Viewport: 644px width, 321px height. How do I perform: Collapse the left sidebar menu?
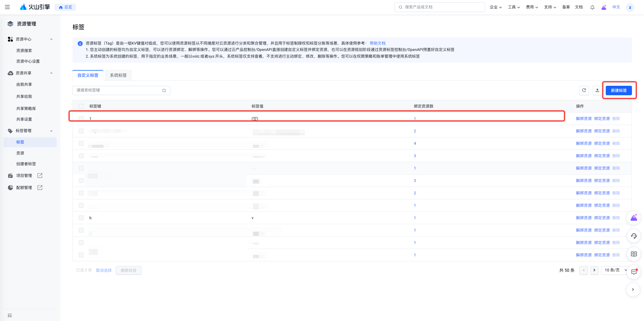click(10, 315)
